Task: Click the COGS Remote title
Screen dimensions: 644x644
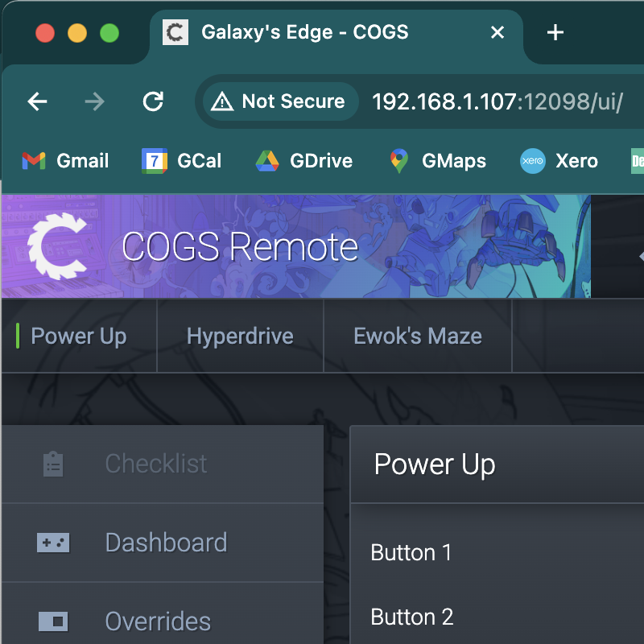Action: point(240,246)
